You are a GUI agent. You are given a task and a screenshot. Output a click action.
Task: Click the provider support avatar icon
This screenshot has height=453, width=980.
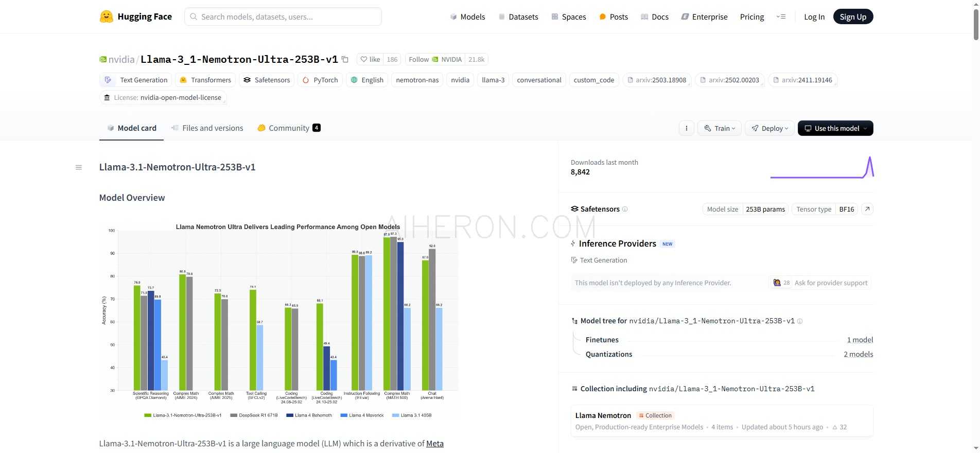pyautogui.click(x=777, y=283)
